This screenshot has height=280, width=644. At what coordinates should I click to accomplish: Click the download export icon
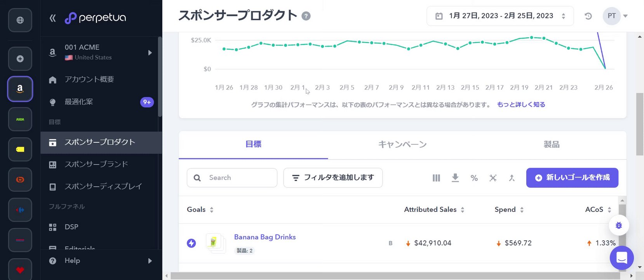point(455,178)
